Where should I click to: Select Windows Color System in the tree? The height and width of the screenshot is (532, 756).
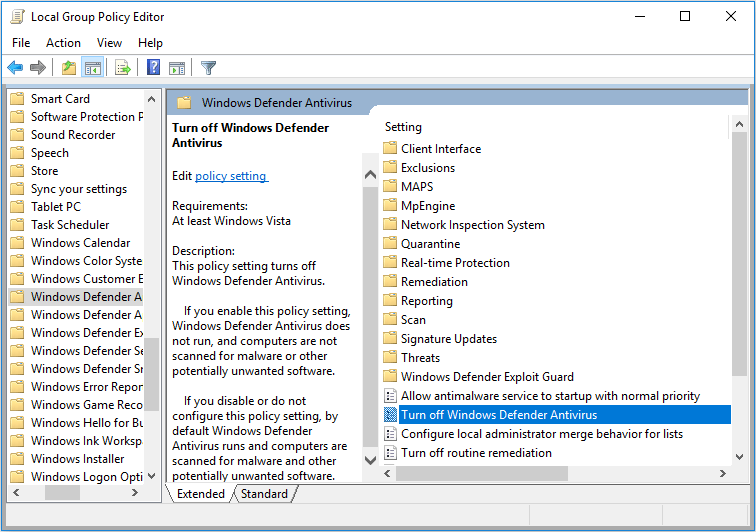coord(86,260)
